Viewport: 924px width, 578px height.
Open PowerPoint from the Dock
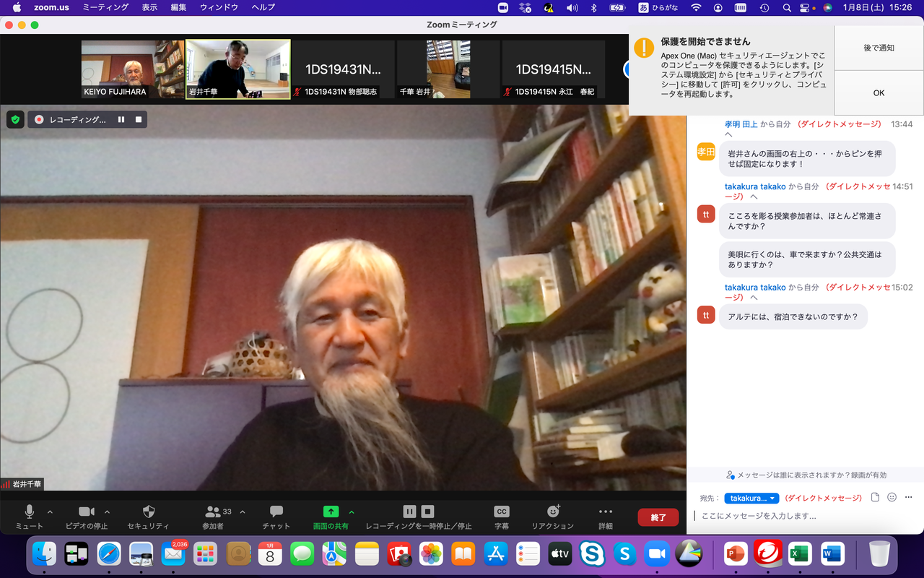coord(736,553)
